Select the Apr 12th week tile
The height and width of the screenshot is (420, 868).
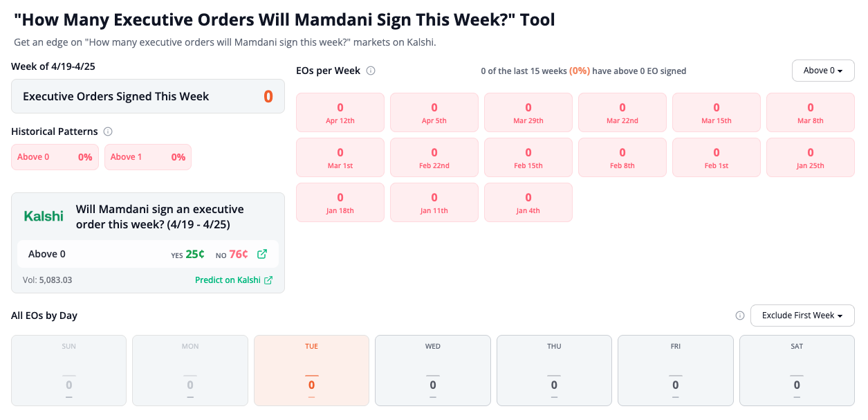pos(340,112)
